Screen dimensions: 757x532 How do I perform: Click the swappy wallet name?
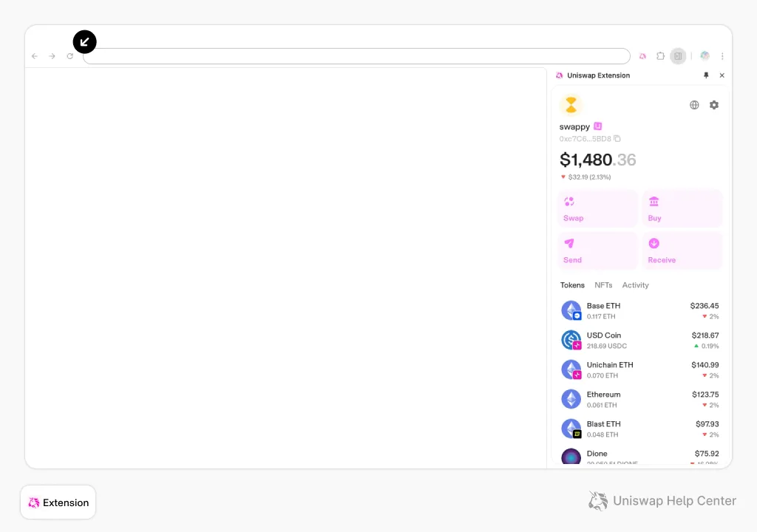point(574,126)
